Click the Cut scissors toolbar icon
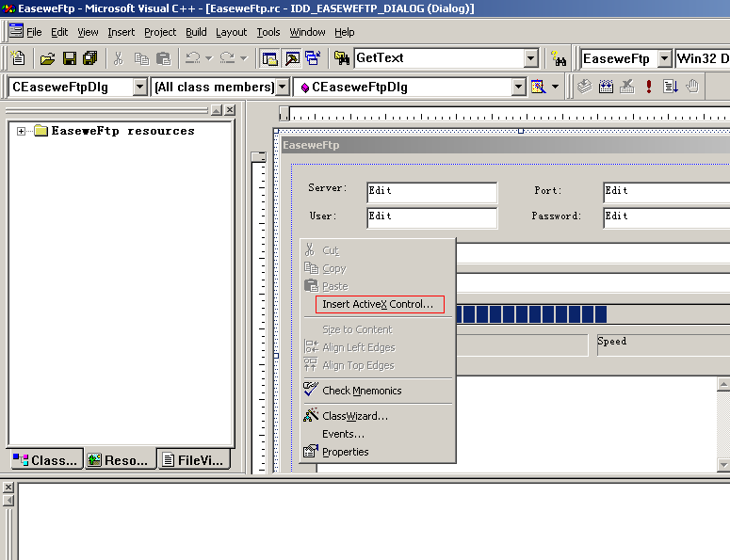730x560 pixels. [119, 58]
